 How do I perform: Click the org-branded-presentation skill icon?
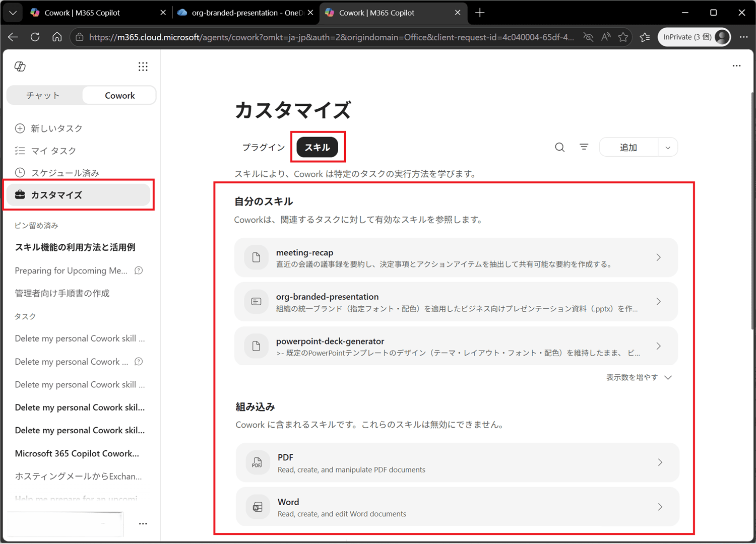(256, 302)
